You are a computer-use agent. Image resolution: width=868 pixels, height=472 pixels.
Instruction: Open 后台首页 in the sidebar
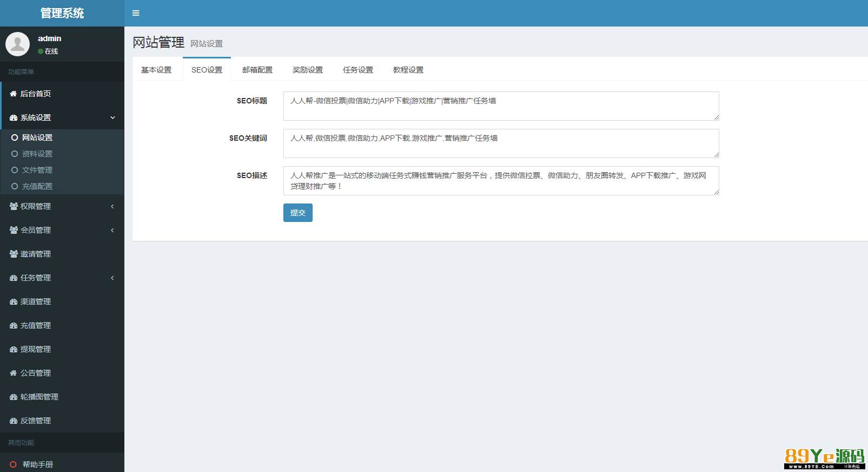pyautogui.click(x=62, y=94)
